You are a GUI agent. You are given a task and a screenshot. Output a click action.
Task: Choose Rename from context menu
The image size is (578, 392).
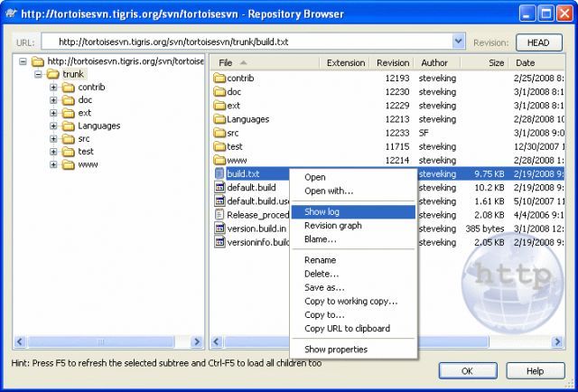(353, 260)
